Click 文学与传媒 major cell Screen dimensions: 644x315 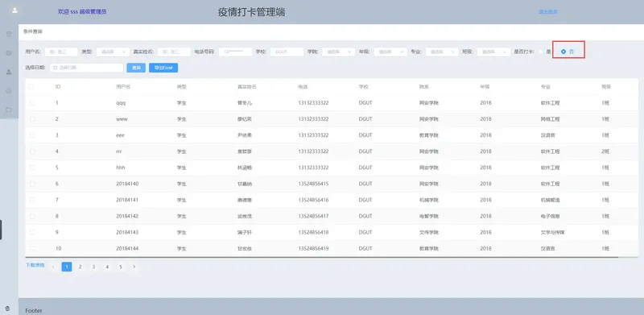click(x=552, y=232)
